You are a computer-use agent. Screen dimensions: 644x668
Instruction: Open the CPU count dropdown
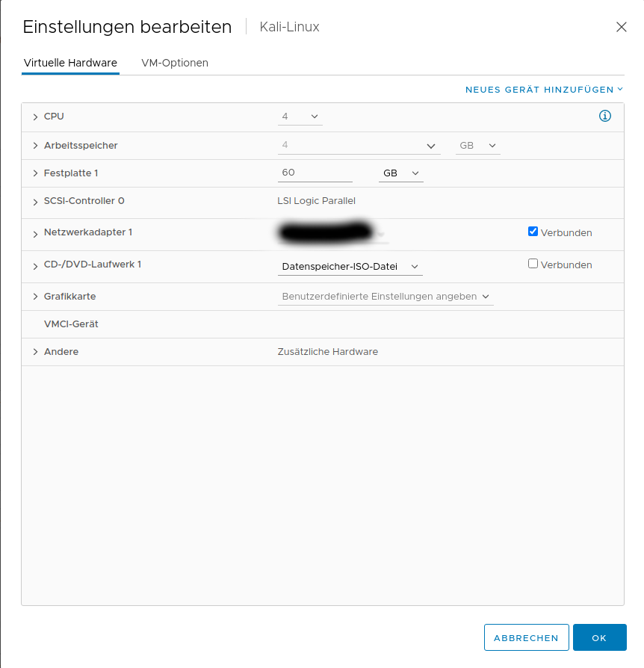pos(300,117)
